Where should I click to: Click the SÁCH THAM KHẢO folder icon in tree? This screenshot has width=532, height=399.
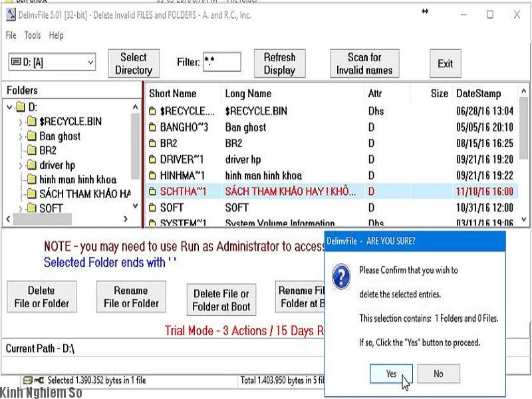[x=31, y=194]
